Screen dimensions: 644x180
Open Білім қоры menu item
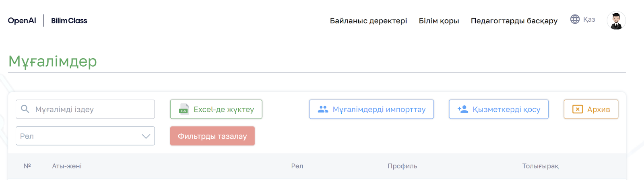coord(439,20)
